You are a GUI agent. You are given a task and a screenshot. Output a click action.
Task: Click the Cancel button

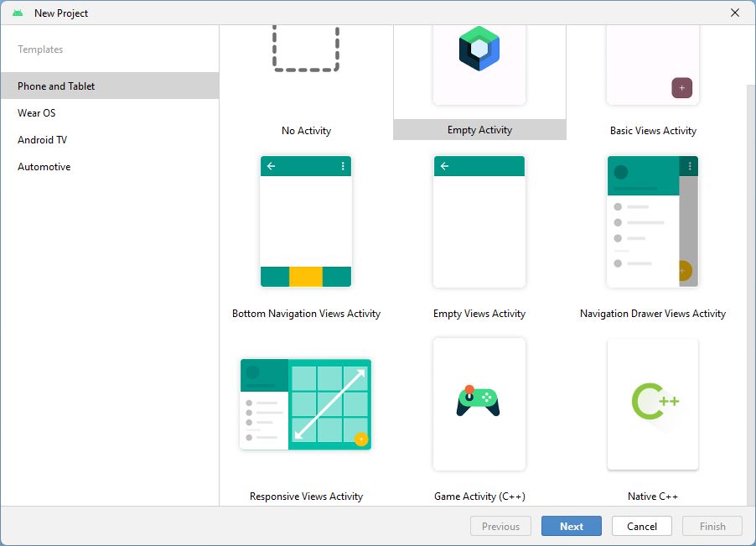point(642,526)
